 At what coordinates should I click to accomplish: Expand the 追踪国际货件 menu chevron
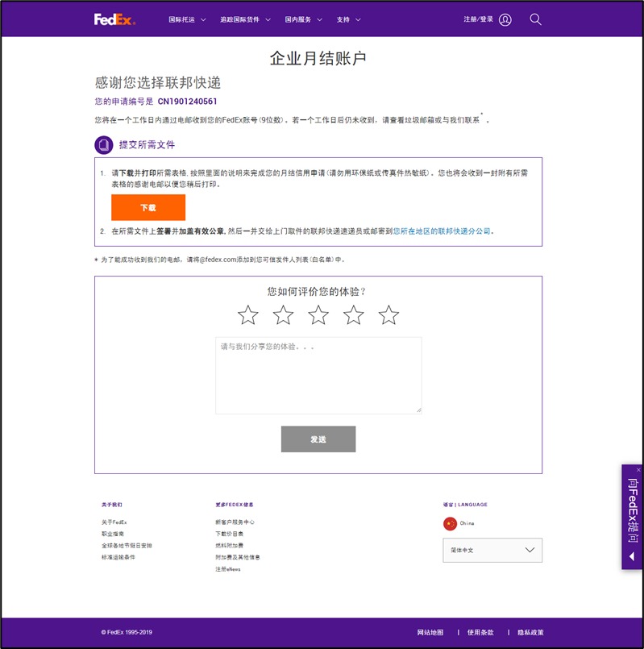[x=268, y=19]
